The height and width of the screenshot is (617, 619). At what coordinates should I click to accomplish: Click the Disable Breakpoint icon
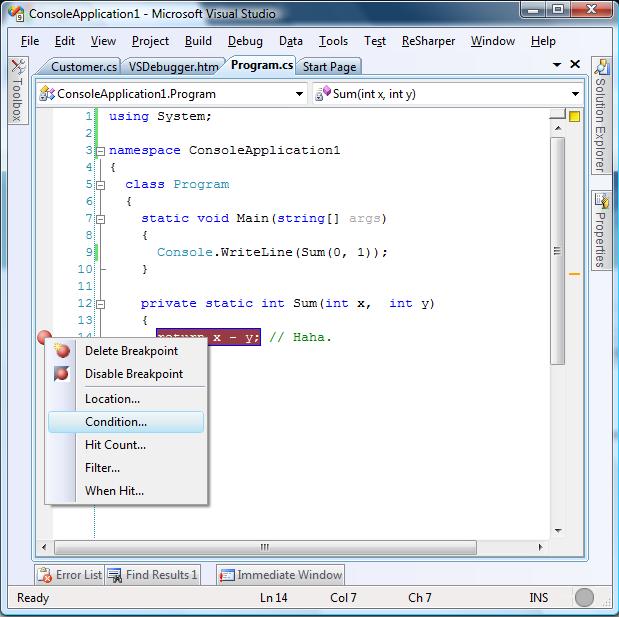(62, 373)
